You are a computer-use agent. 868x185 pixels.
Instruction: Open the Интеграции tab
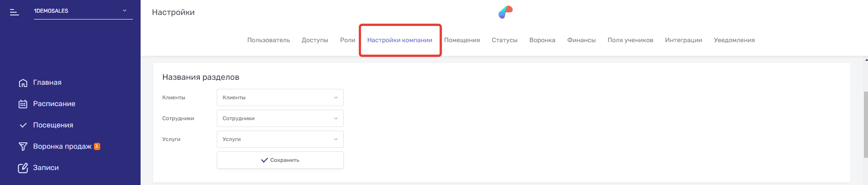click(x=683, y=40)
